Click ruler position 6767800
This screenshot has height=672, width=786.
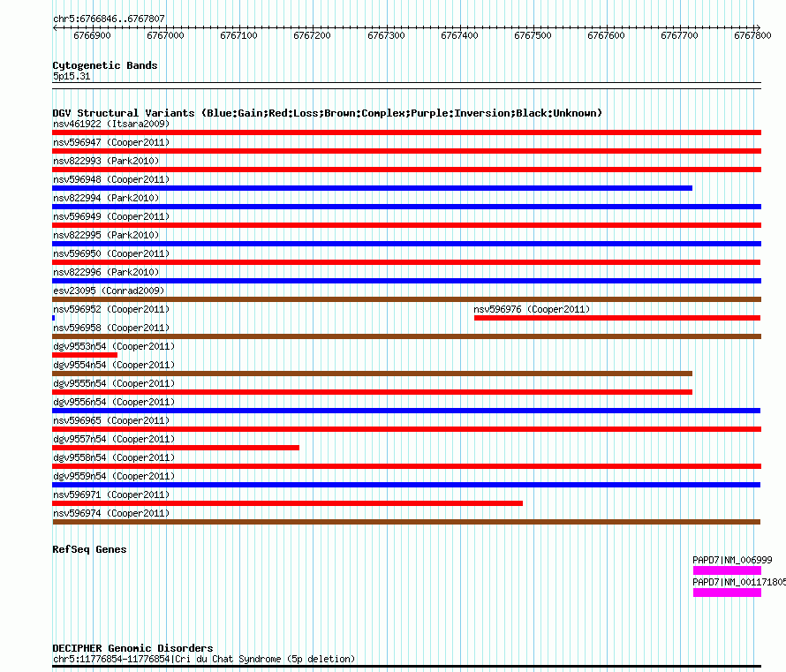[752, 35]
